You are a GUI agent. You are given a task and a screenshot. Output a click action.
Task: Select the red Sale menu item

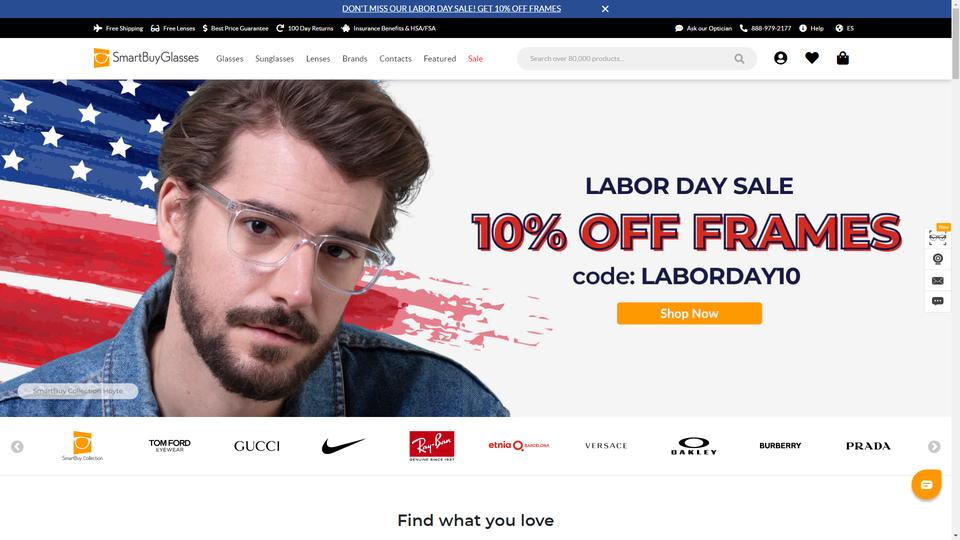click(475, 59)
